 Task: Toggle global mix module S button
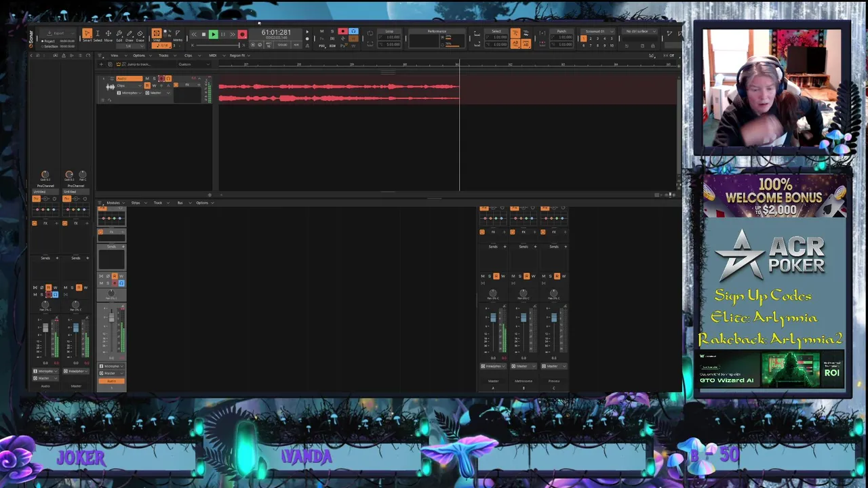332,31
